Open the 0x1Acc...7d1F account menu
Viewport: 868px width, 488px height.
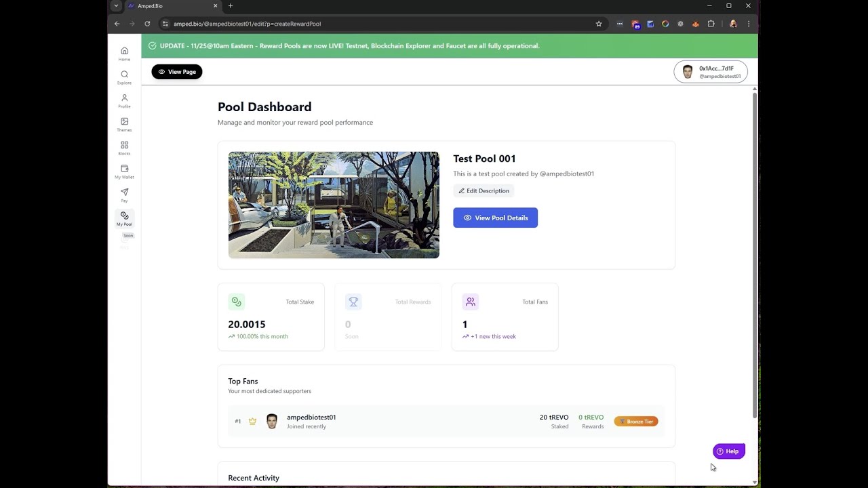click(x=711, y=71)
